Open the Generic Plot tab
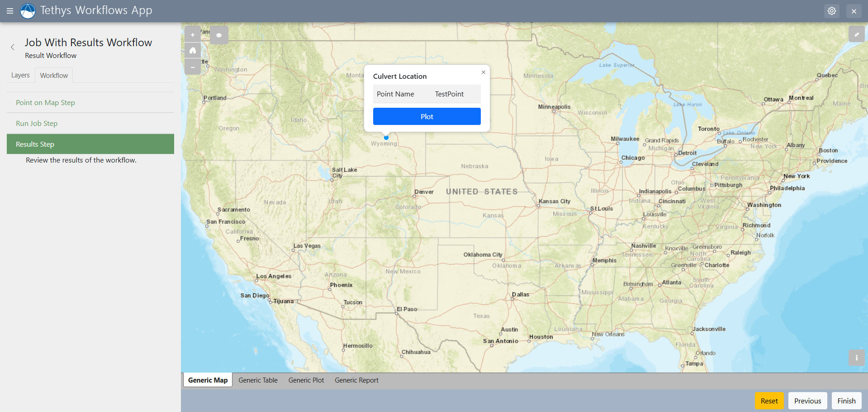This screenshot has height=412, width=868. click(x=306, y=380)
